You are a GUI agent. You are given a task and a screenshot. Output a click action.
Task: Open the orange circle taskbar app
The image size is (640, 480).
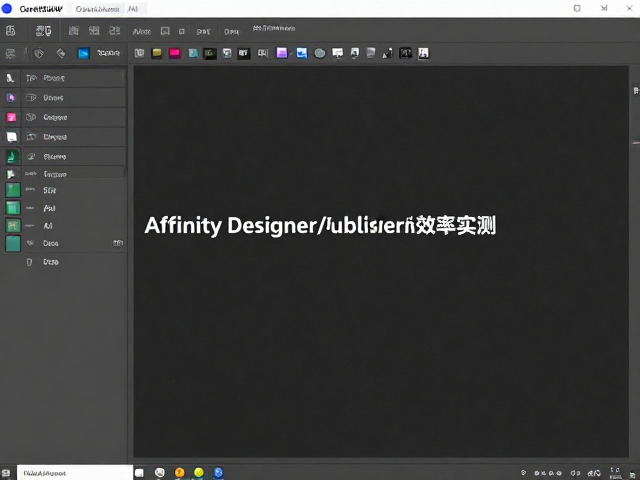pos(180,473)
